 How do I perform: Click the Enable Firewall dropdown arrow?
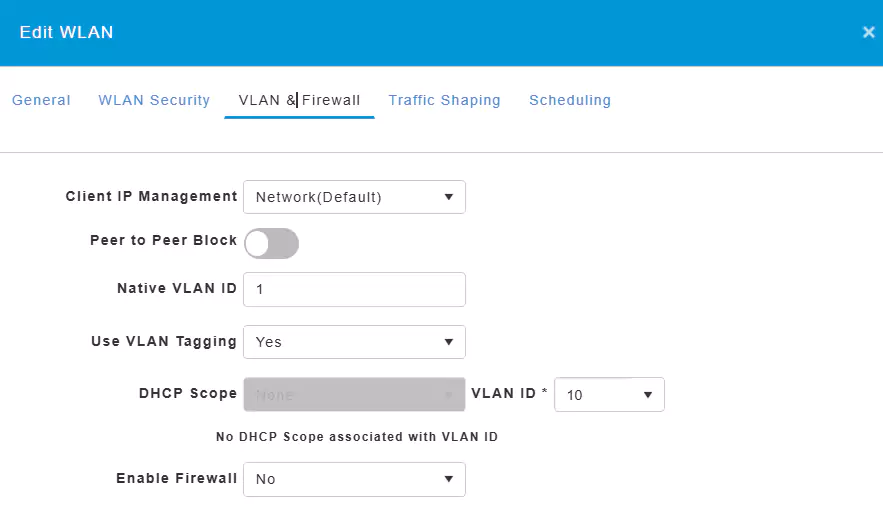tap(449, 479)
